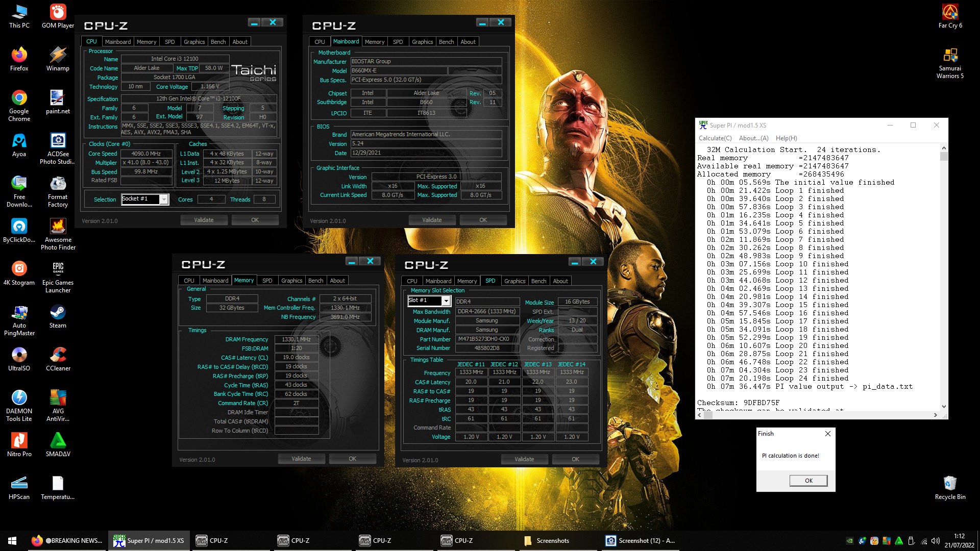
Task: Open Google Chrome desktop shortcut
Action: [19, 106]
